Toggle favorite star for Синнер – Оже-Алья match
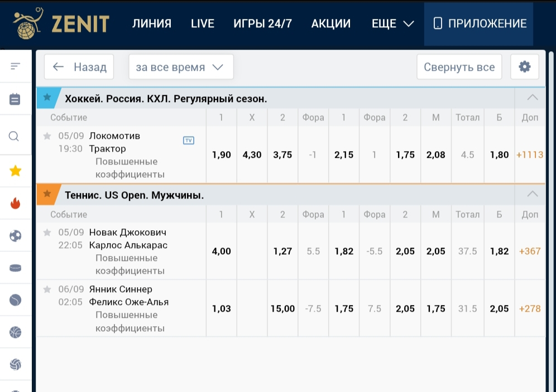Screen dimensions: 556x392 point(47,289)
